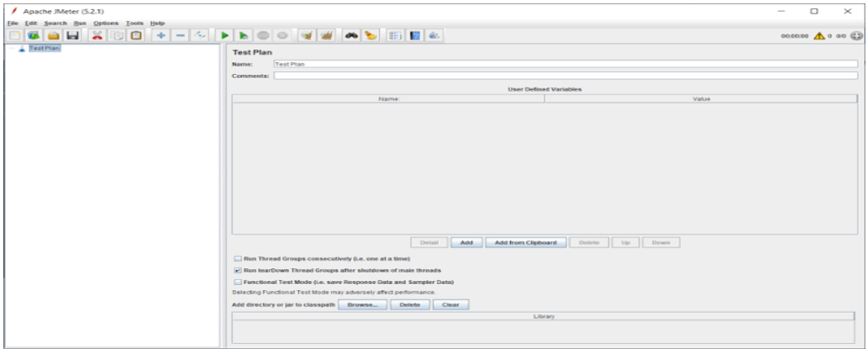
Task: Open the Options menu
Action: (x=105, y=23)
